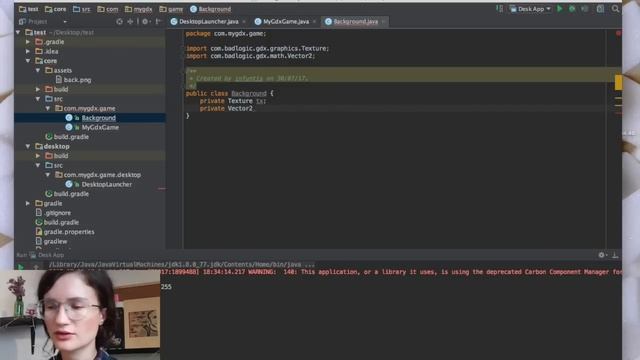Expand the top-level gradle folder

click(x=28, y=203)
